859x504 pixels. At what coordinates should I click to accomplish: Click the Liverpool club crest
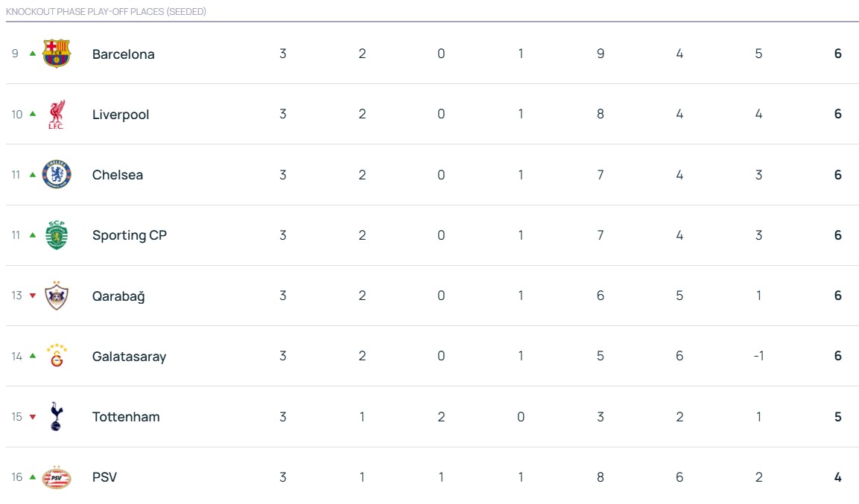[x=57, y=115]
